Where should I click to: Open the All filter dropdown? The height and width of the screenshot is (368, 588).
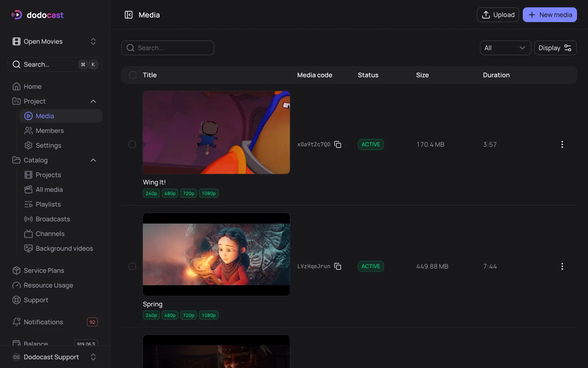coord(505,48)
